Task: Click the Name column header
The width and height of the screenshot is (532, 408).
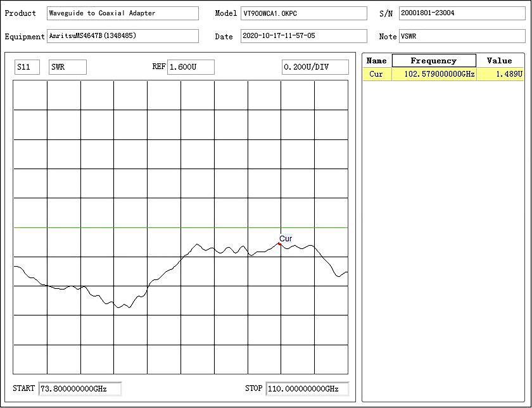Action: click(377, 60)
